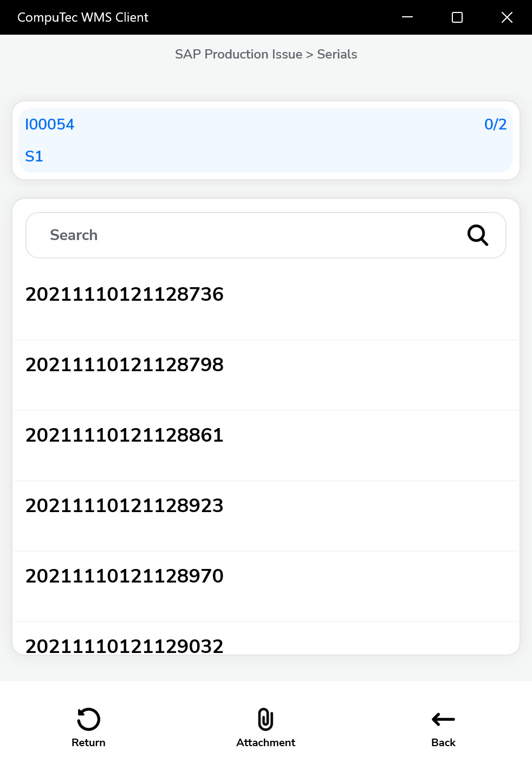The image size is (532, 757).
Task: Click the 0/2 quantity counter
Action: click(x=495, y=125)
